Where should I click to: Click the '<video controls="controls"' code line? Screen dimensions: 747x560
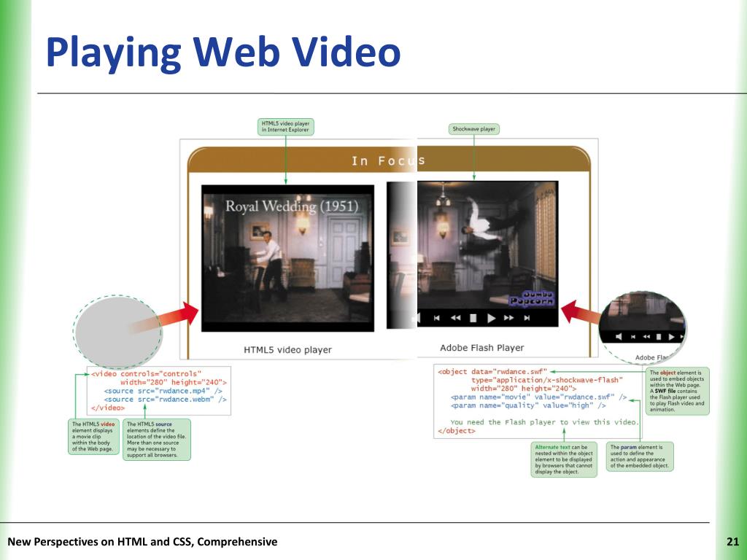pyautogui.click(x=146, y=374)
